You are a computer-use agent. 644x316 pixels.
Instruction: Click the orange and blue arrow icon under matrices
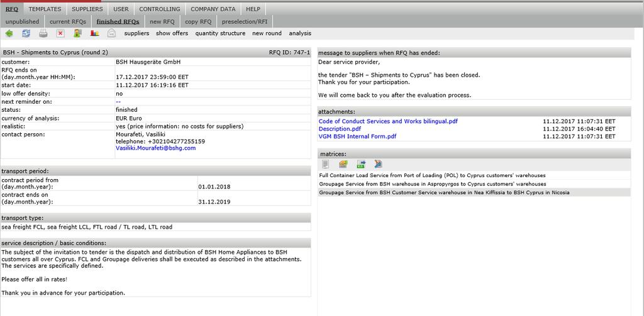click(x=378, y=164)
